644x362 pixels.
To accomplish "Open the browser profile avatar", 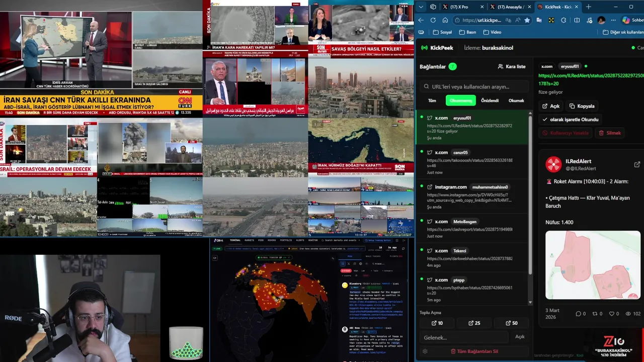I will 601,20.
